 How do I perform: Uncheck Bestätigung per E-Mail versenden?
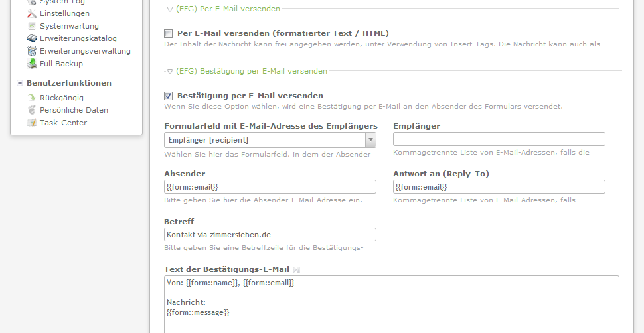(x=169, y=96)
